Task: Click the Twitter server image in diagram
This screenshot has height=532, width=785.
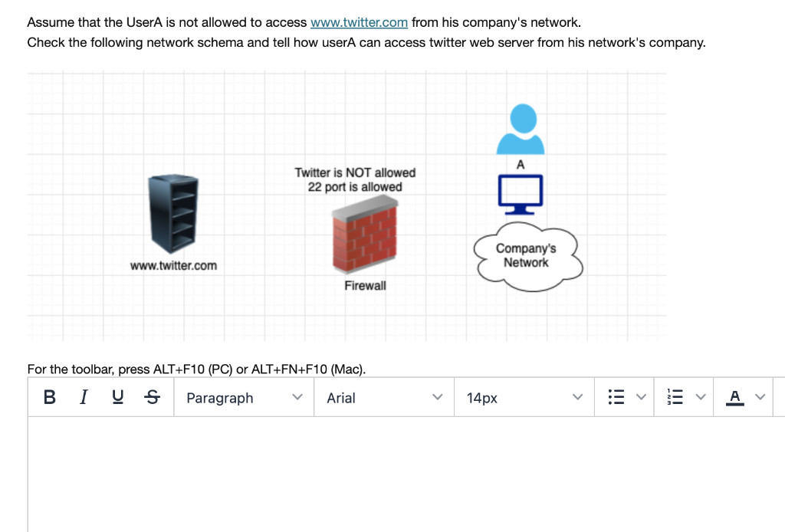Action: [173, 214]
